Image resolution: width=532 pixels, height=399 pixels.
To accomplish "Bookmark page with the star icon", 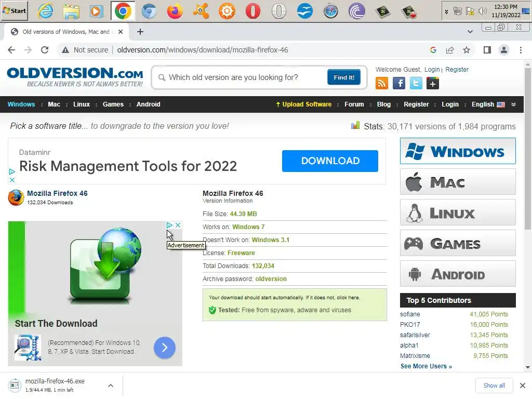I will pyautogui.click(x=467, y=50).
